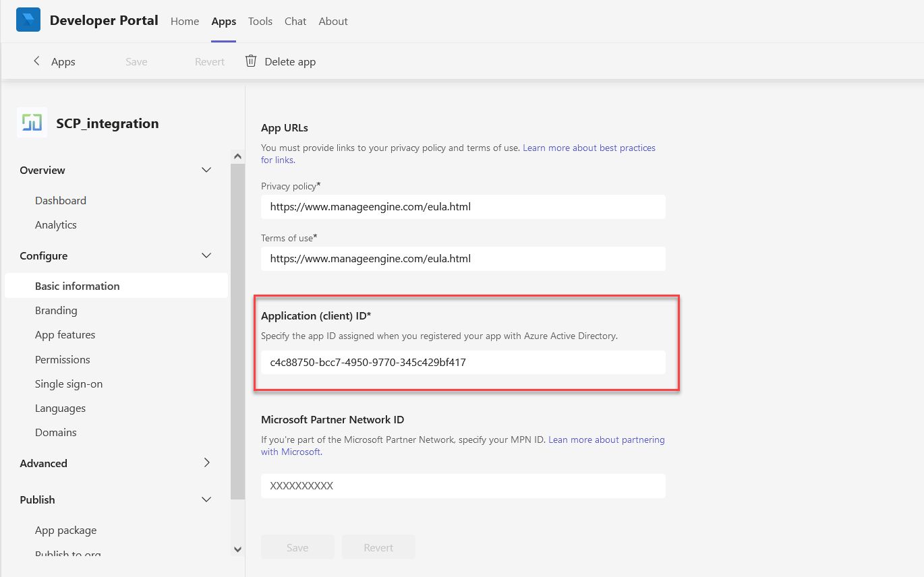This screenshot has width=924, height=577.
Task: Click the Application (client) ID field
Action: [463, 363]
